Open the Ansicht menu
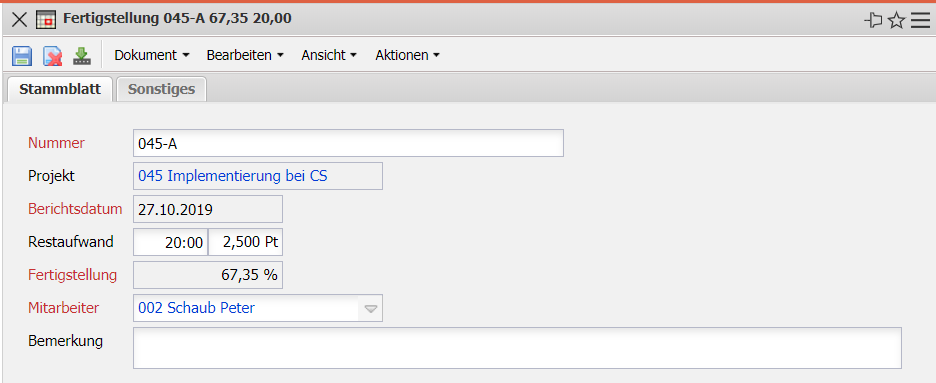The height and width of the screenshot is (383, 936). click(329, 55)
